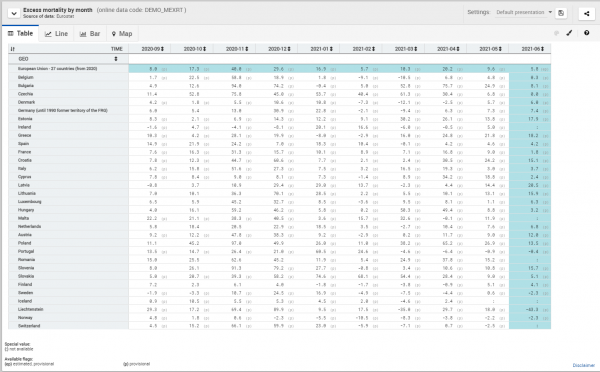The image size is (600, 372).
Task: Select the Netherlands row label
Action: pyautogui.click(x=29, y=227)
